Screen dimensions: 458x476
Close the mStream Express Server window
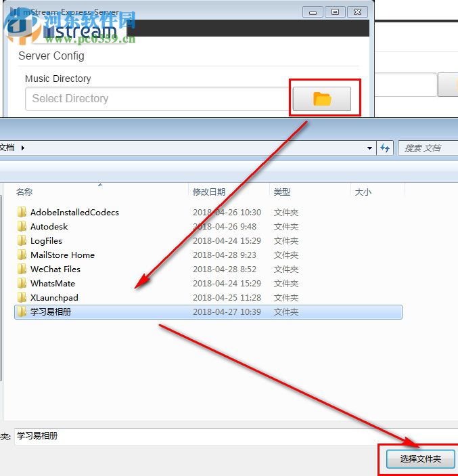tap(357, 12)
